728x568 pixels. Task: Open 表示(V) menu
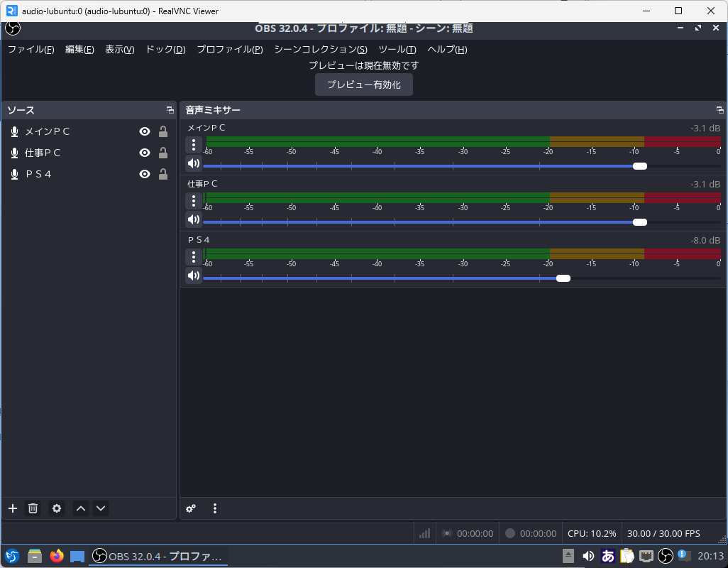[120, 49]
